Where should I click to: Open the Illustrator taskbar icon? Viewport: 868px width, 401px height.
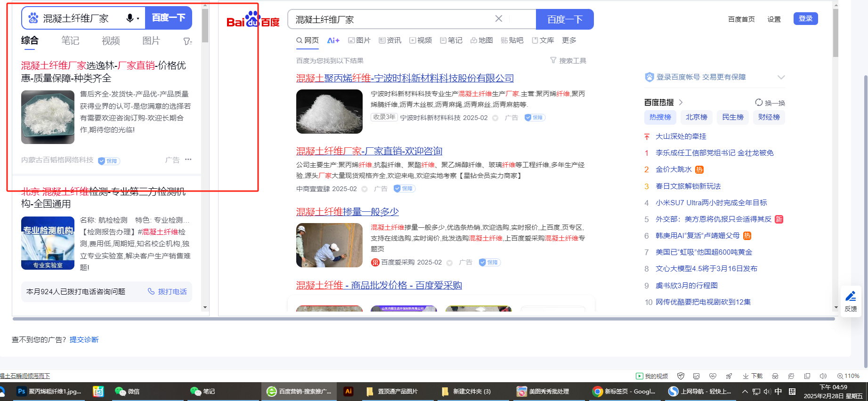tap(349, 392)
